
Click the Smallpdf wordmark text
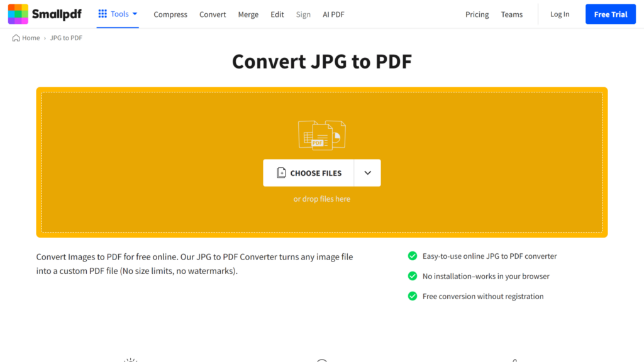(x=57, y=14)
